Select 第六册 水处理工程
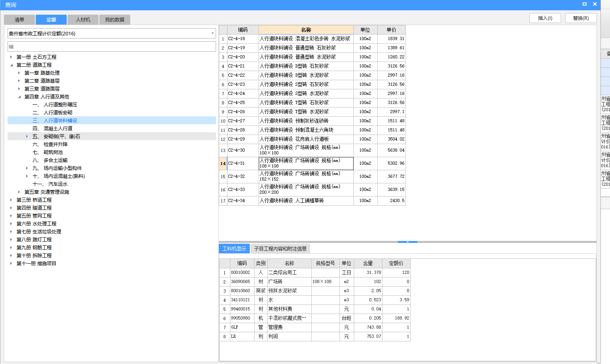Image resolution: width=610 pixels, height=364 pixels. [x=37, y=223]
